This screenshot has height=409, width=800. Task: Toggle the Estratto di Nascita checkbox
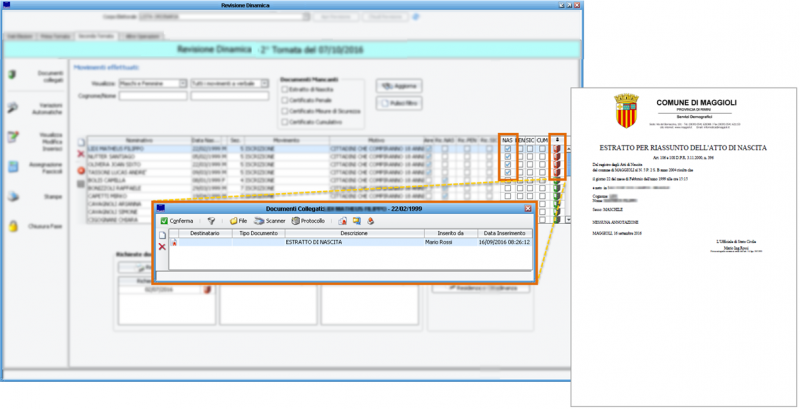click(284, 89)
